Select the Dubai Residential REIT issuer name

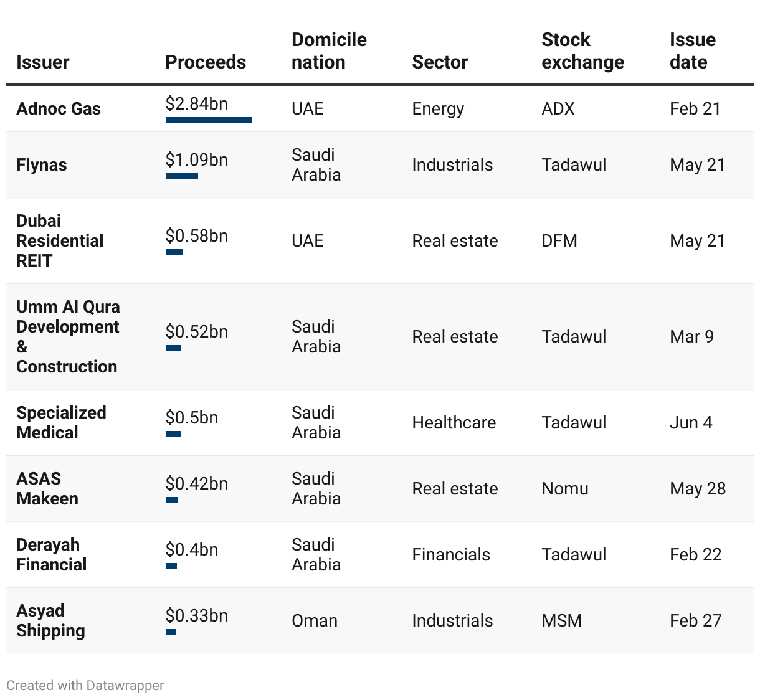60,241
